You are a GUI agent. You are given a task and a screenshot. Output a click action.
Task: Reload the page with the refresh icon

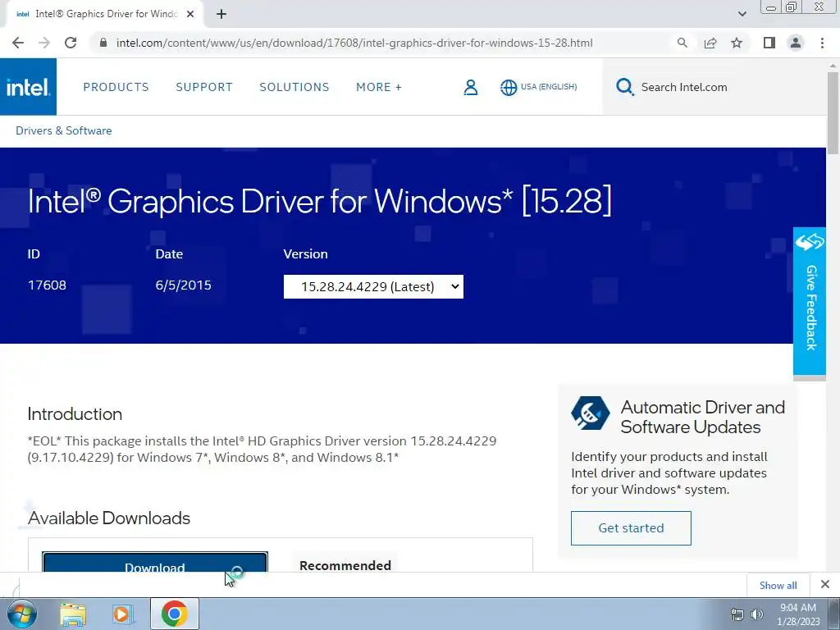(71, 43)
